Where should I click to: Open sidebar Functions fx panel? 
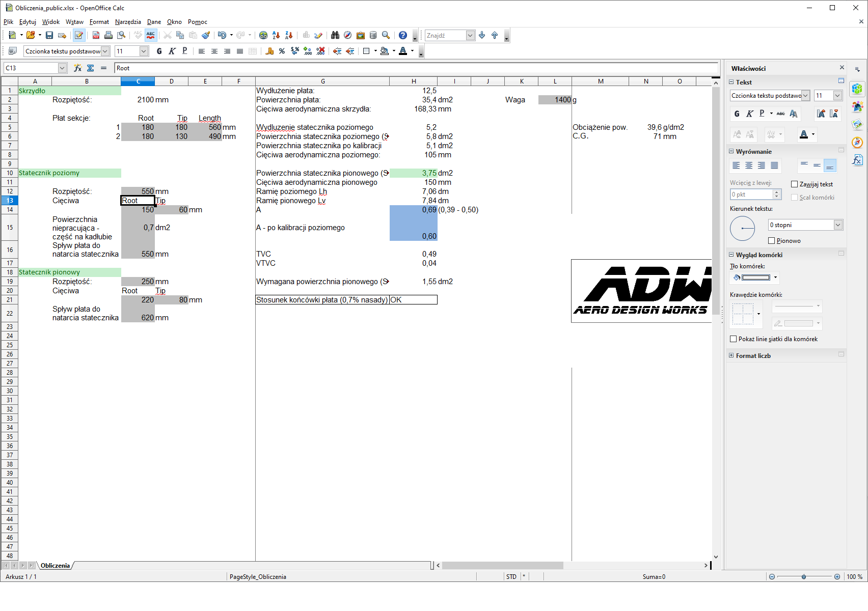857,160
